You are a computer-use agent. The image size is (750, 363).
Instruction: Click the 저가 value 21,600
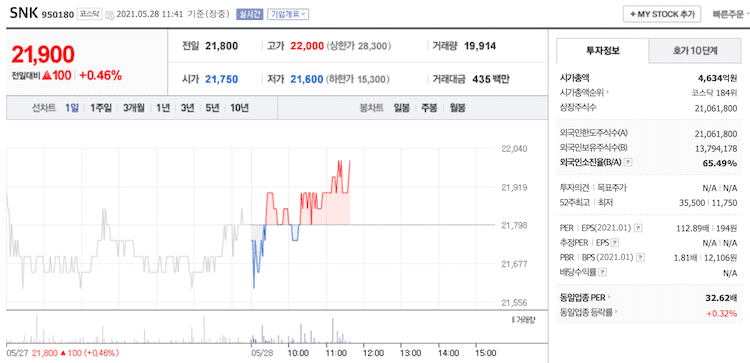(x=307, y=79)
